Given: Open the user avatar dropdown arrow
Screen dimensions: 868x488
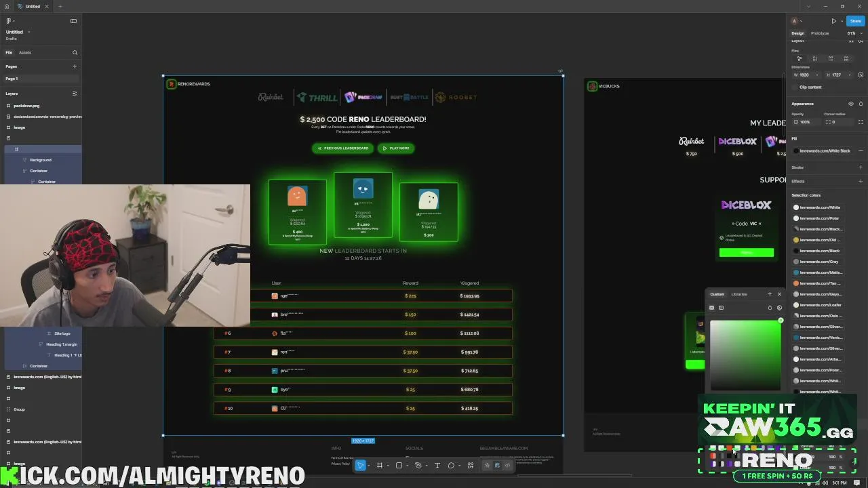Looking at the screenshot, I should tap(801, 21).
